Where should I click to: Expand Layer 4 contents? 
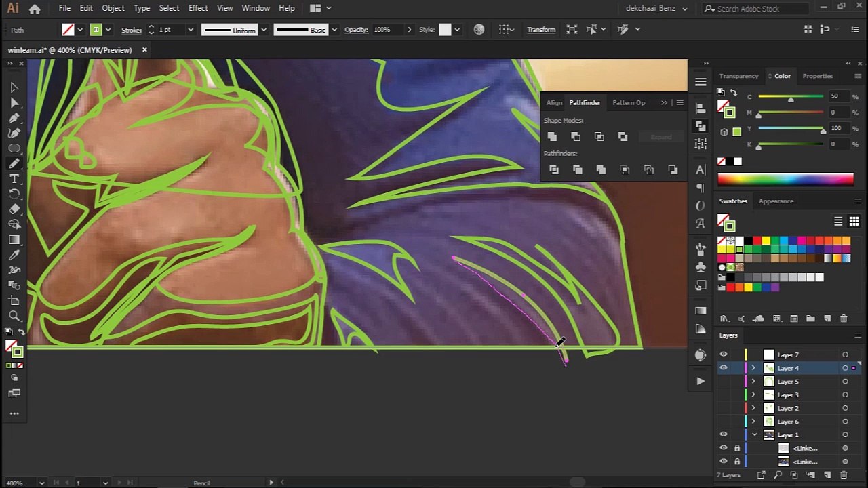tap(753, 368)
